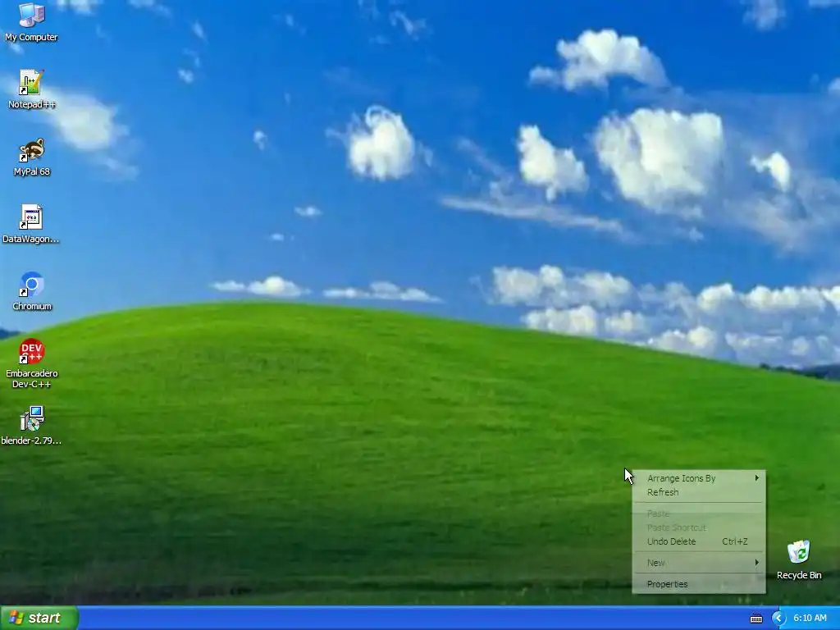840x630 pixels.
Task: Open the New submenu
Action: 699,563
